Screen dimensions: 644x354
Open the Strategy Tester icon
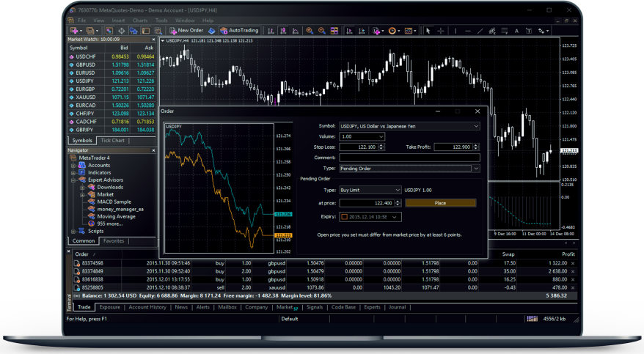158,31
